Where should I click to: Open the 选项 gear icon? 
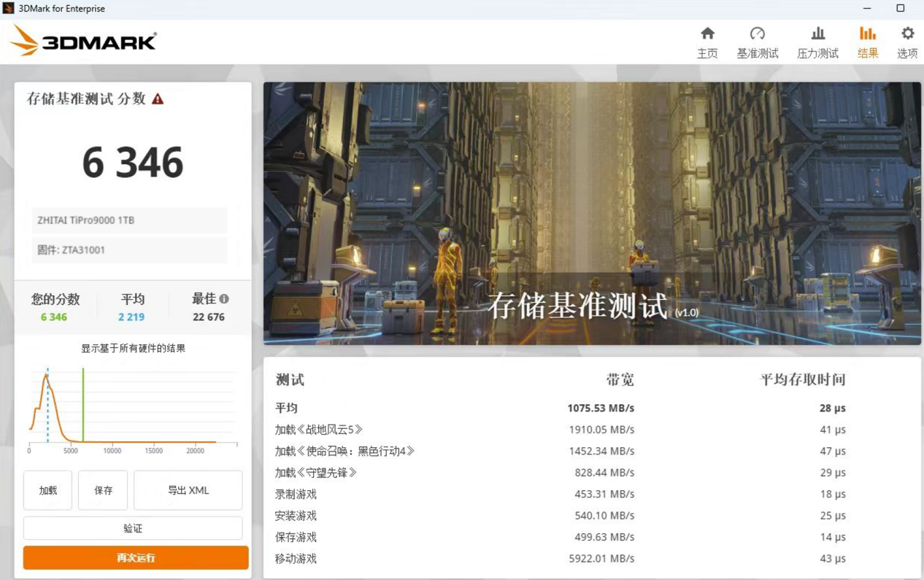(x=907, y=34)
